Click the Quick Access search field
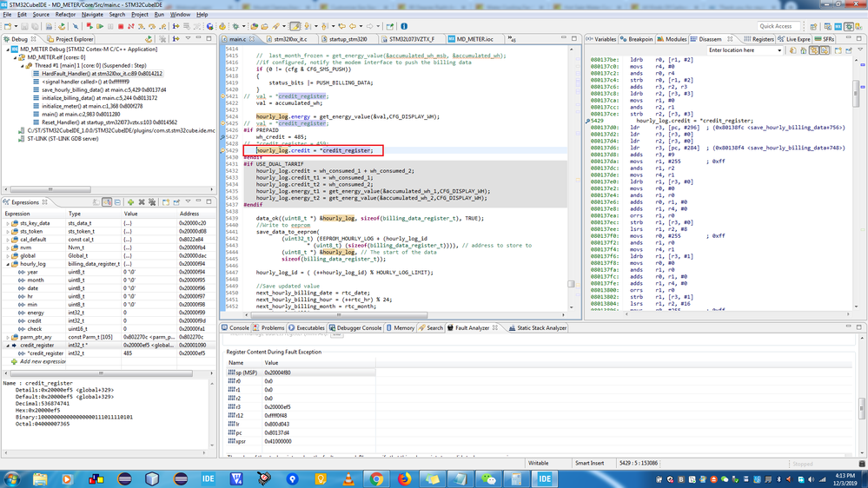The height and width of the screenshot is (488, 868). coord(778,26)
